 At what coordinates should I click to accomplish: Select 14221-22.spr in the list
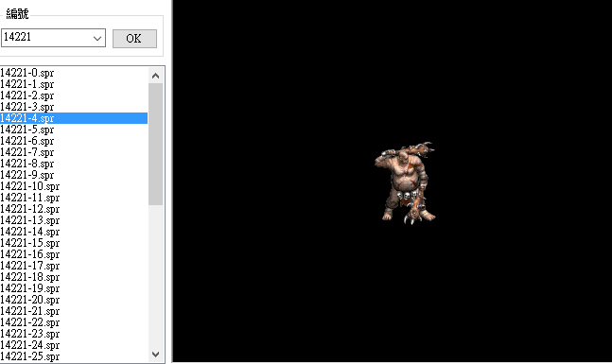74,322
